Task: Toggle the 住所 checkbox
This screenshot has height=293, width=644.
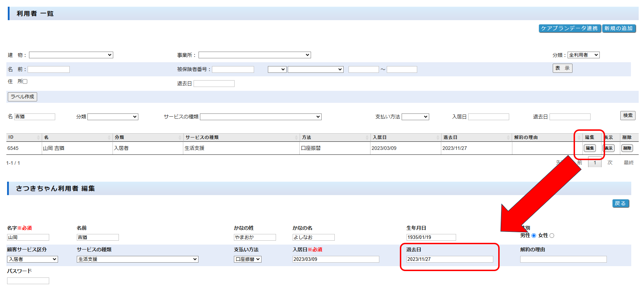Action: pos(25,81)
